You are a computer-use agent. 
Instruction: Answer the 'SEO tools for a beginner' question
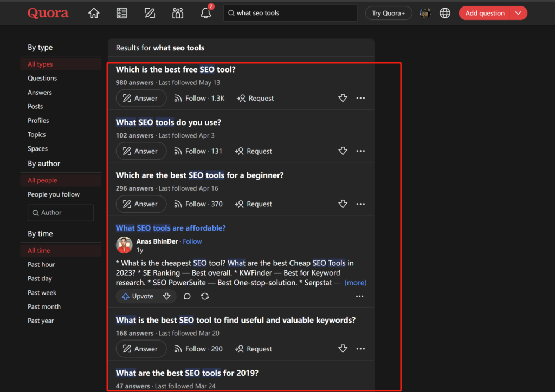coord(141,204)
